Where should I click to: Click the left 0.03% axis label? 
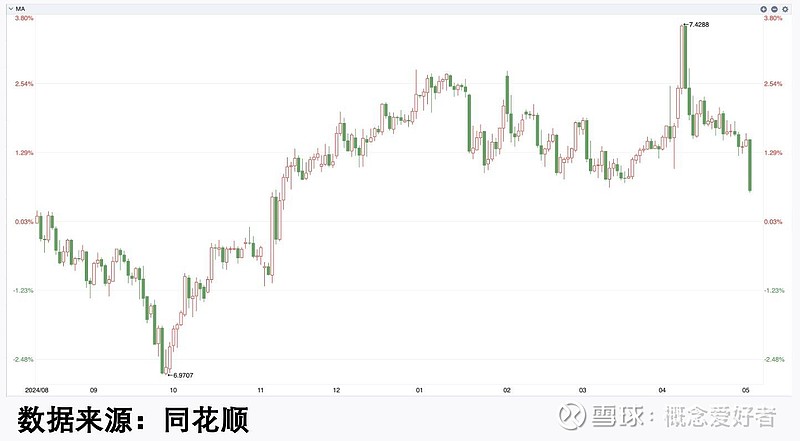click(x=23, y=222)
